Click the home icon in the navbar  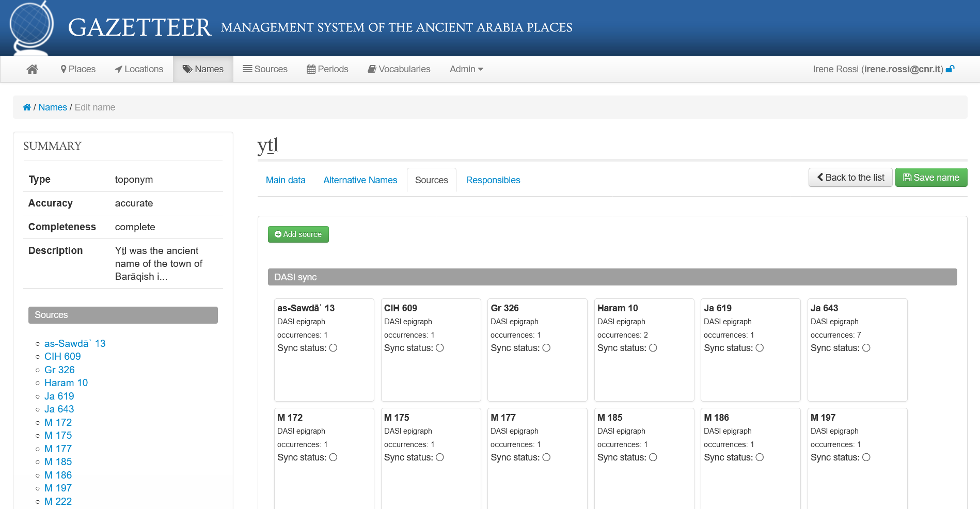tap(32, 69)
